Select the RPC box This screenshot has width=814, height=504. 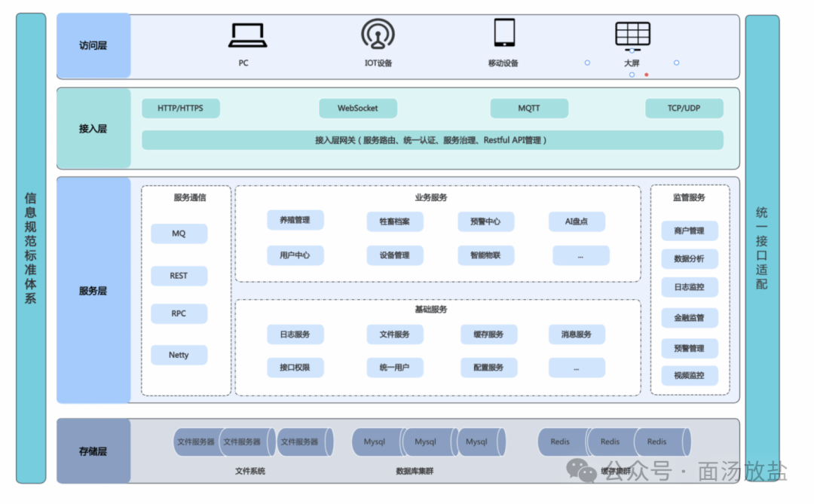[x=179, y=313]
